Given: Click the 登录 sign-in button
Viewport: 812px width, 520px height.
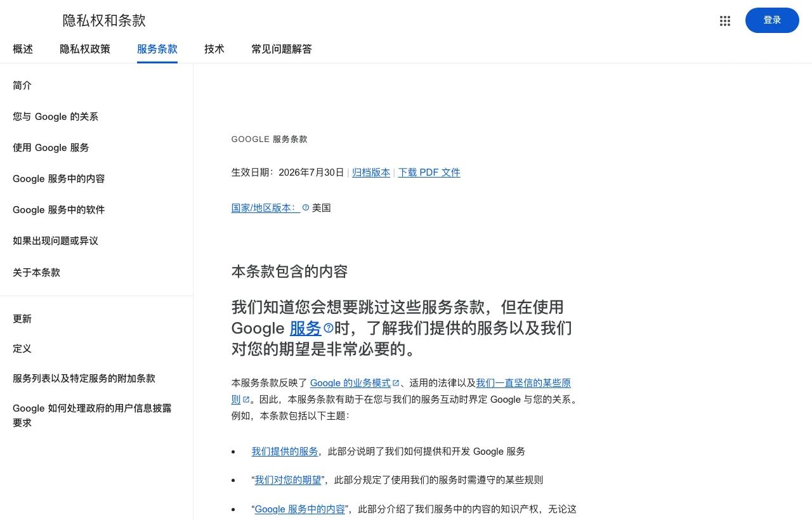Looking at the screenshot, I should point(772,20).
